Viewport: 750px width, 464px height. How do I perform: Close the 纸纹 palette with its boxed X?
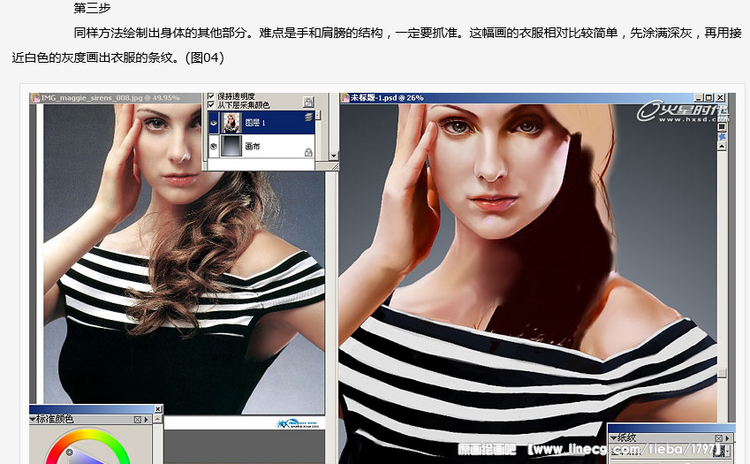(x=718, y=438)
